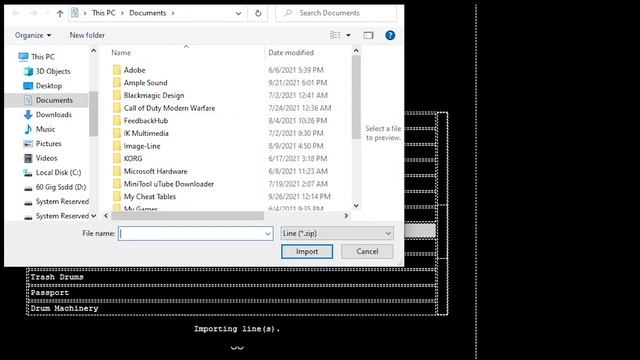Click in the Search Documents box
This screenshot has height=360, width=640.
[x=336, y=13]
